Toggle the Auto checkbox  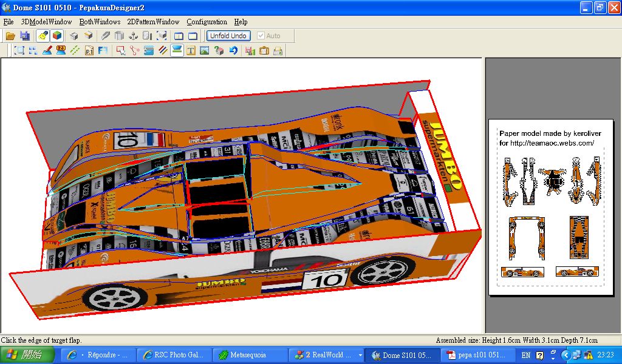pos(261,36)
